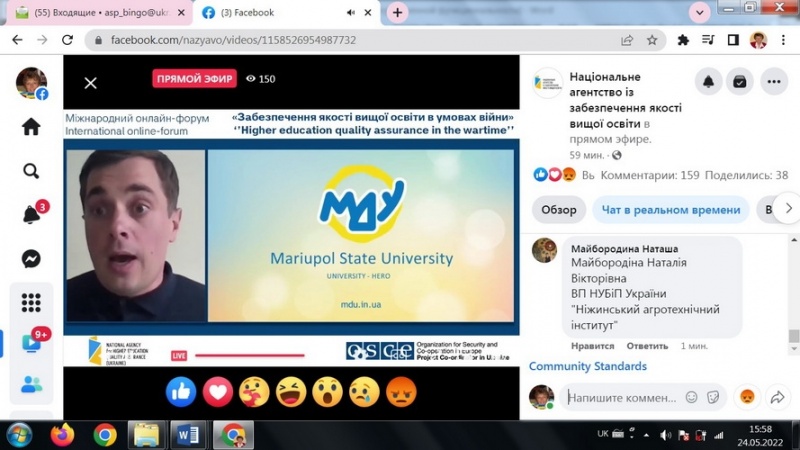Viewport: 800px width, 450px height.
Task: Click Нравится under Майбородина's comment
Action: pos(592,346)
